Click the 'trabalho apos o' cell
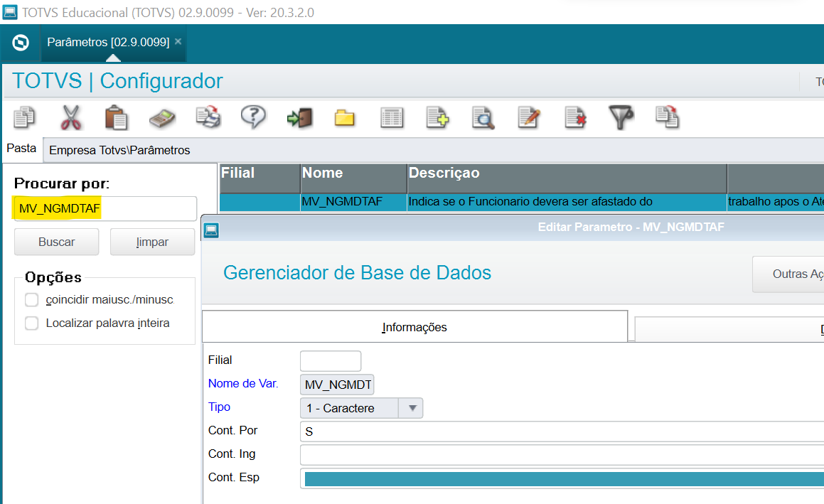Screen dimensions: 824x504 pyautogui.click(x=776, y=202)
